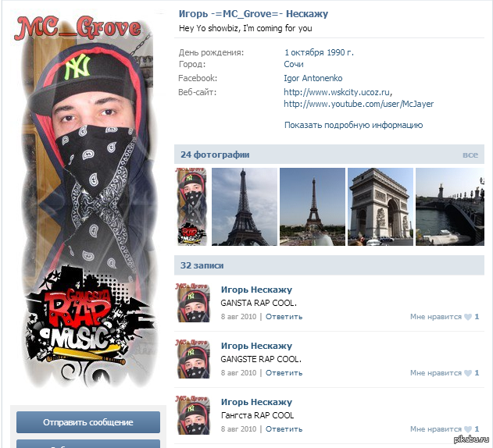The height and width of the screenshot is (448, 493).
Task: Open the first album thumbnail with the masked portrait
Action: pyautogui.click(x=191, y=207)
